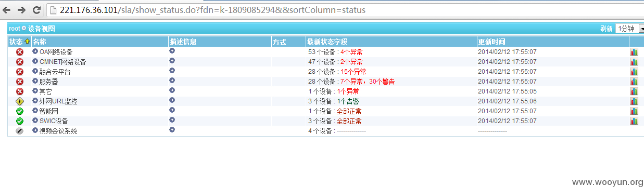Click green OK status icon for 智能网
The height and width of the screenshot is (187, 644).
[20, 111]
